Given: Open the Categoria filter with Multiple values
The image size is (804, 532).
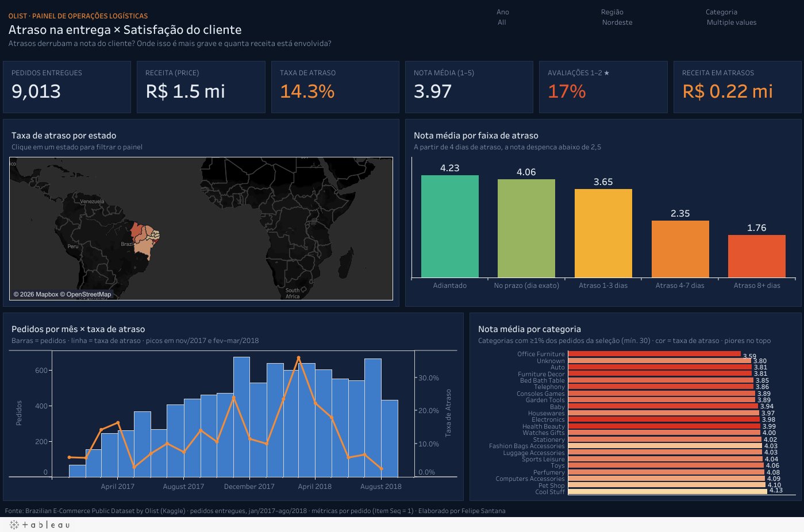Looking at the screenshot, I should pos(732,22).
